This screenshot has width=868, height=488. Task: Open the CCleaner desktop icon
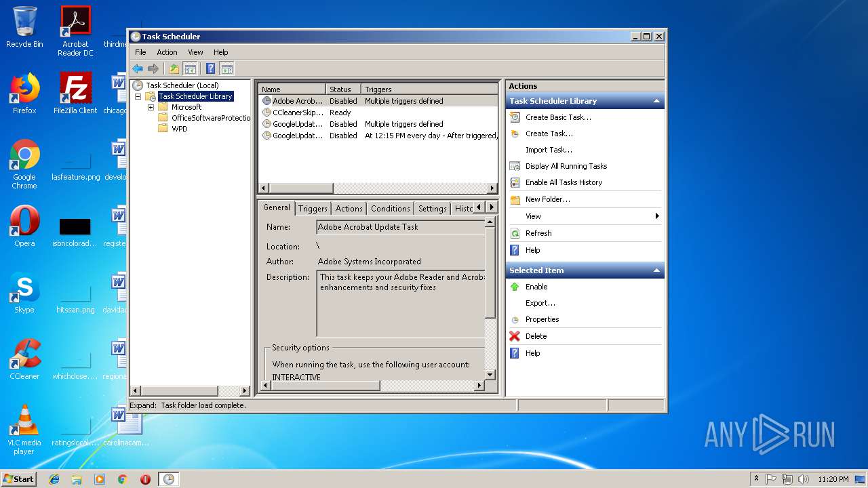[24, 359]
